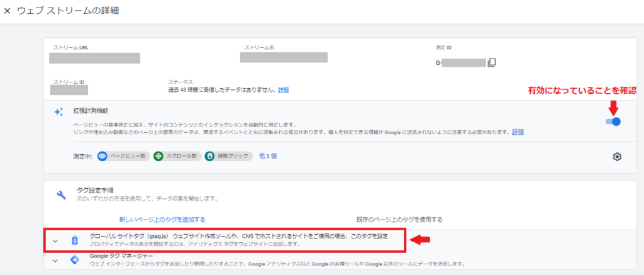Expand the Google タグ マネージャー row chevron
This screenshot has width=644, height=275.
click(55, 260)
